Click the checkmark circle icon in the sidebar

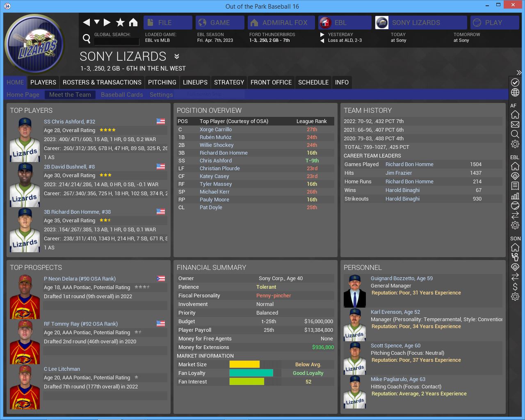[515, 82]
